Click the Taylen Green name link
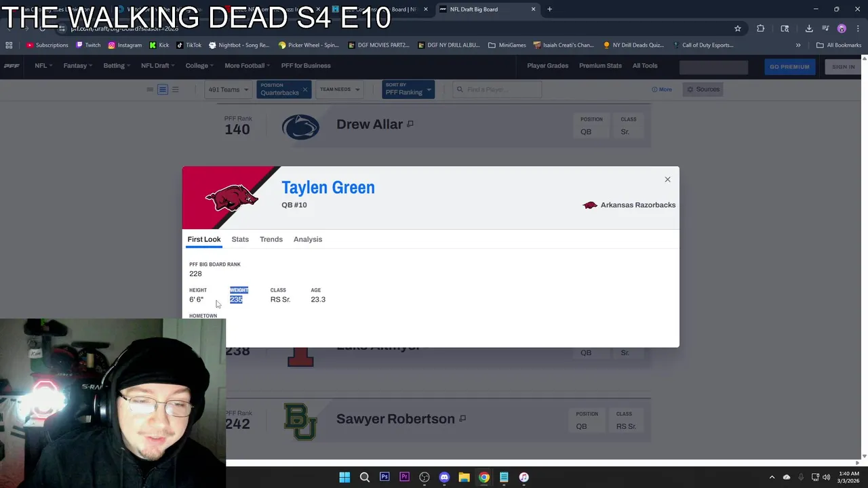This screenshot has height=488, width=868. [328, 188]
